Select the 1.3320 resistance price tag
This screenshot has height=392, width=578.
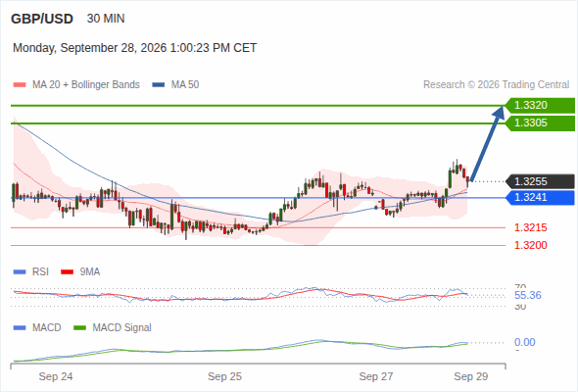pyautogui.click(x=540, y=106)
